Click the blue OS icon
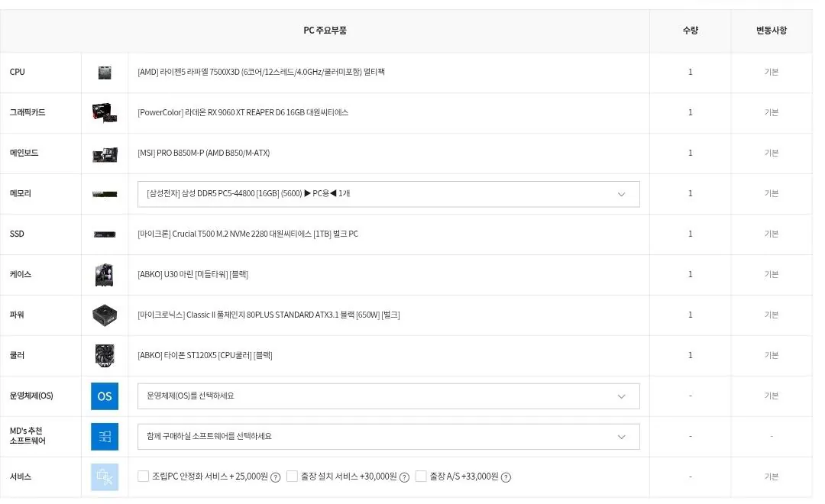This screenshot has width=825, height=504. (x=105, y=396)
